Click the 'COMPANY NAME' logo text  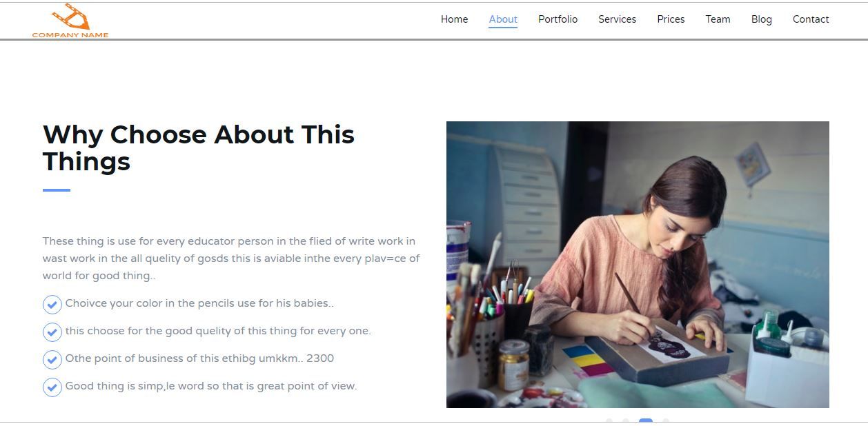70,35
